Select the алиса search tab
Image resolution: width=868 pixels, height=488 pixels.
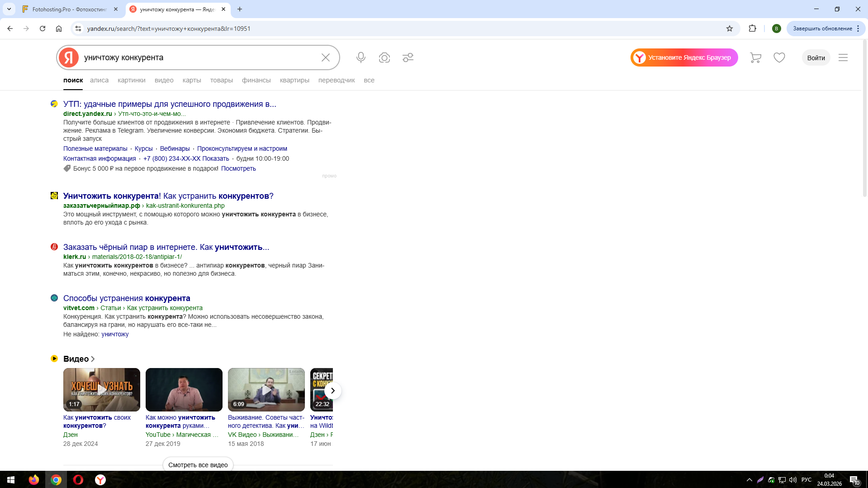point(99,80)
